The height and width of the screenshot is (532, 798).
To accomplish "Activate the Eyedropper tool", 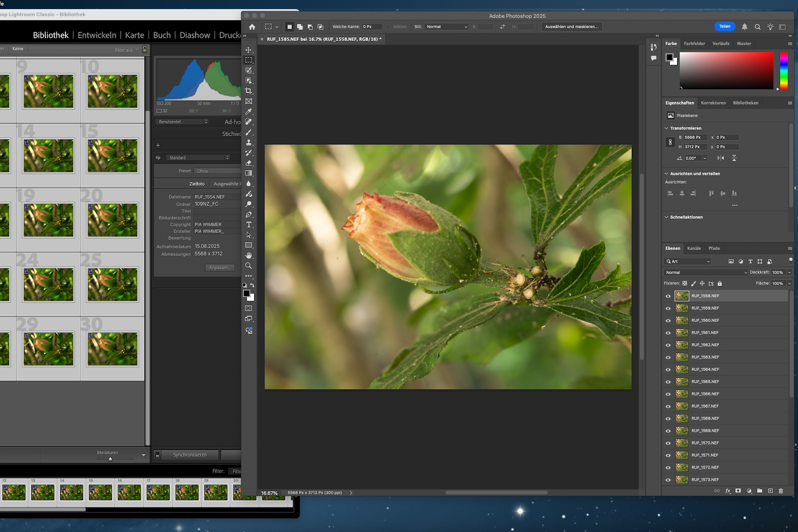I will [248, 111].
